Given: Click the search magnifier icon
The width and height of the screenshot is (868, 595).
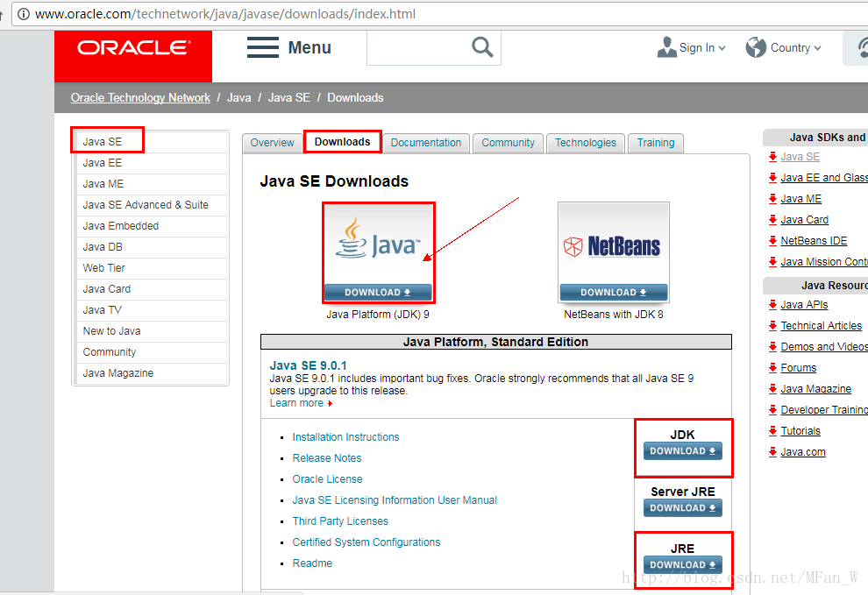Looking at the screenshot, I should 482,47.
